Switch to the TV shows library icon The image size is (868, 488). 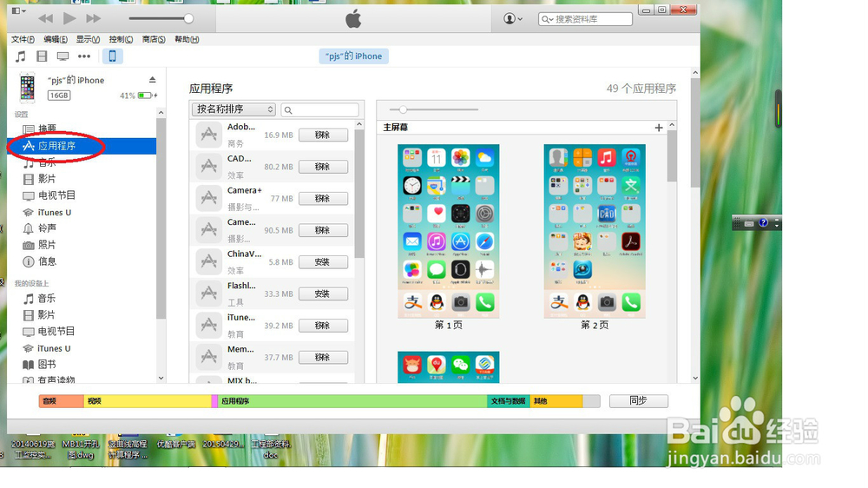[62, 56]
